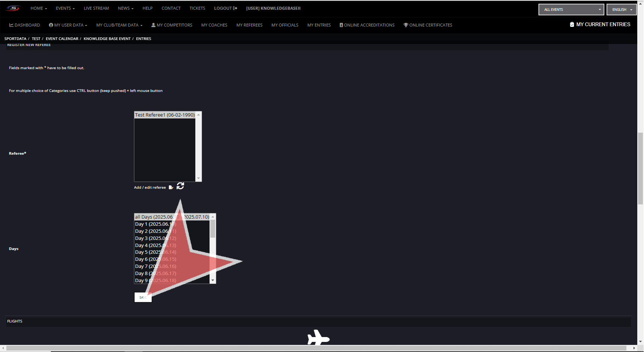Expand the My User Data menu
The image size is (644, 352).
[x=68, y=25]
